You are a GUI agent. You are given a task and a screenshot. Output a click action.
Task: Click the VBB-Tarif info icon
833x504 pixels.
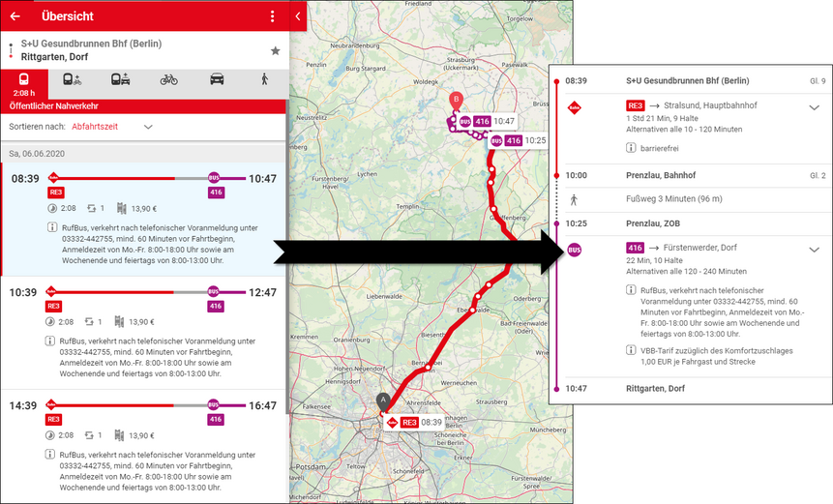click(631, 350)
